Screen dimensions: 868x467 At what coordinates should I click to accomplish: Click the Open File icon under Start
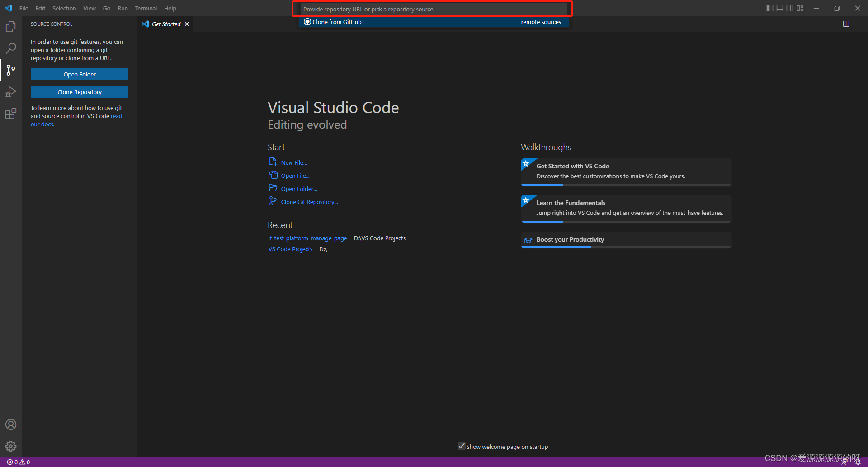point(273,175)
